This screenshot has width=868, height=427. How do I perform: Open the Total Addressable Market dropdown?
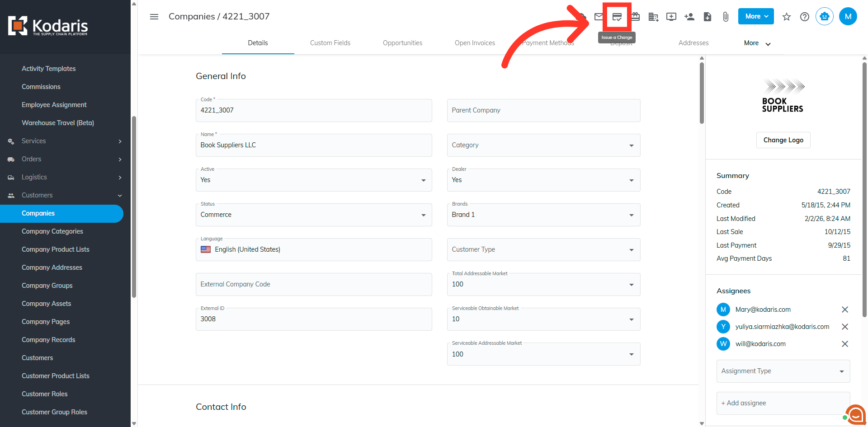point(543,284)
